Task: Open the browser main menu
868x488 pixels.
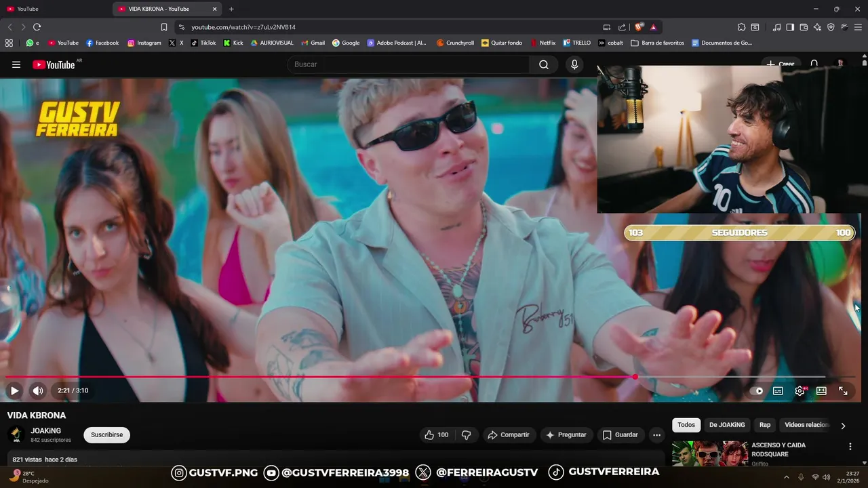Action: [858, 27]
